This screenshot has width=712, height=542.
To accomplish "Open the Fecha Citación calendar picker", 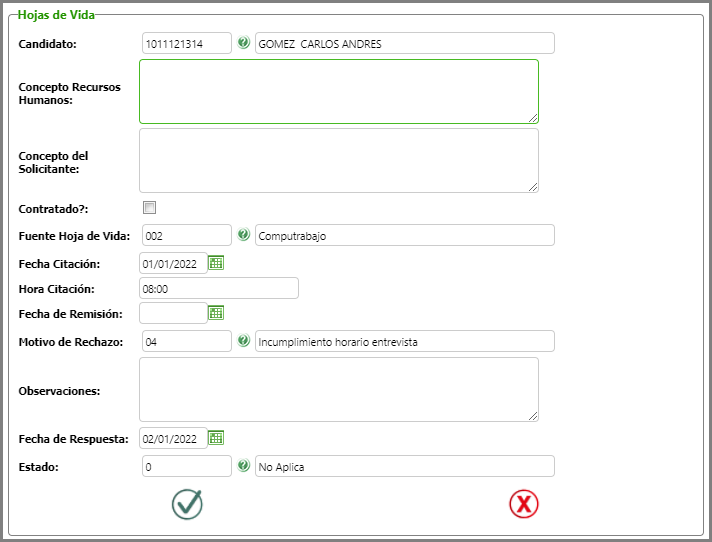I will coord(215,263).
